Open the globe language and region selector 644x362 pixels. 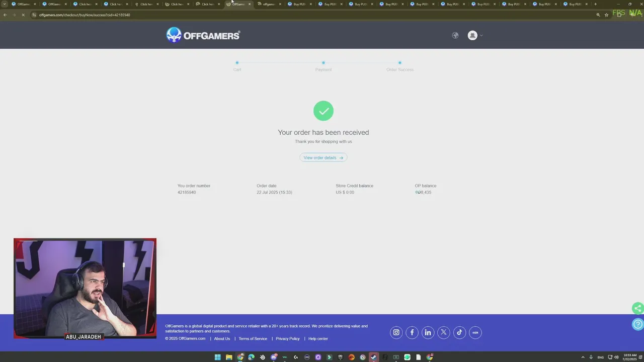455,35
